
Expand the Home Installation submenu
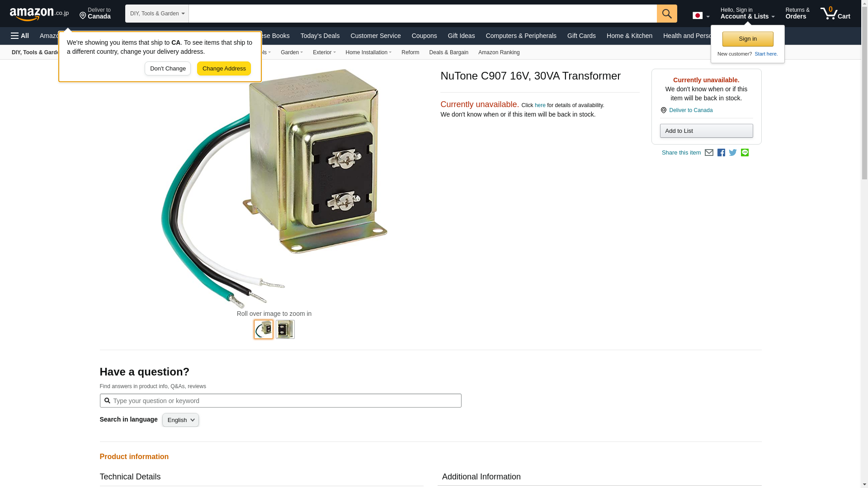tap(368, 52)
